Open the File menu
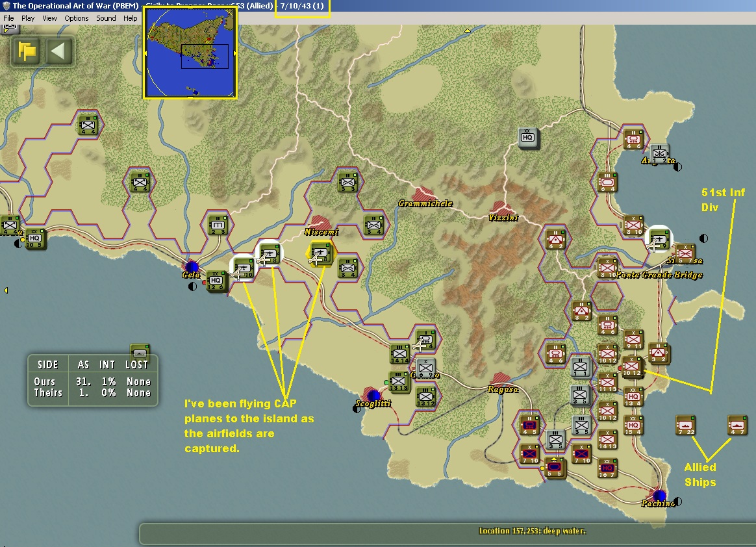 coord(8,18)
